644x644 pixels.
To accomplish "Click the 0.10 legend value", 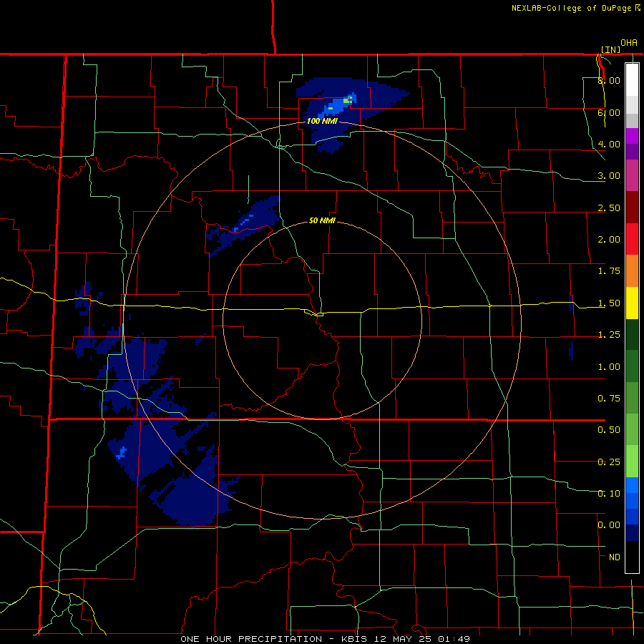I will [609, 494].
